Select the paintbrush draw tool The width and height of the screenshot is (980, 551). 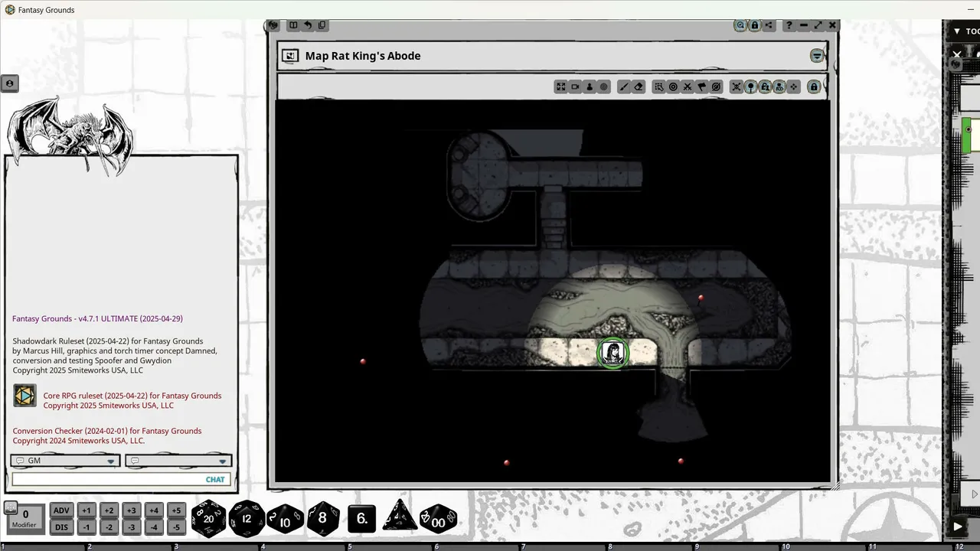point(624,86)
